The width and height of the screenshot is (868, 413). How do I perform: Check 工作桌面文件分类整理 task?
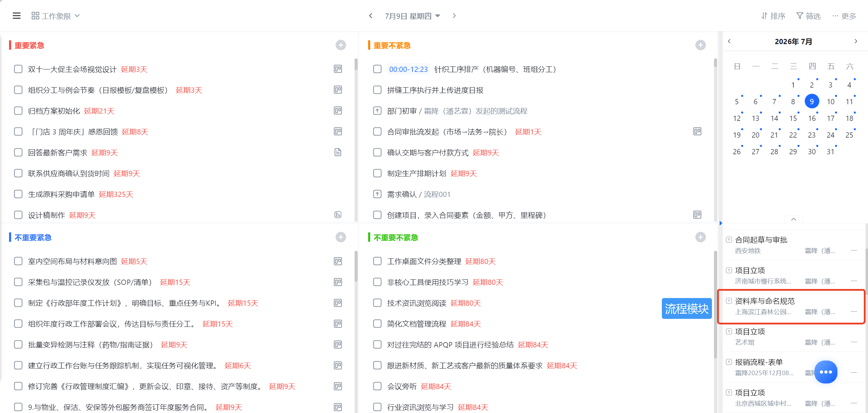[377, 261]
